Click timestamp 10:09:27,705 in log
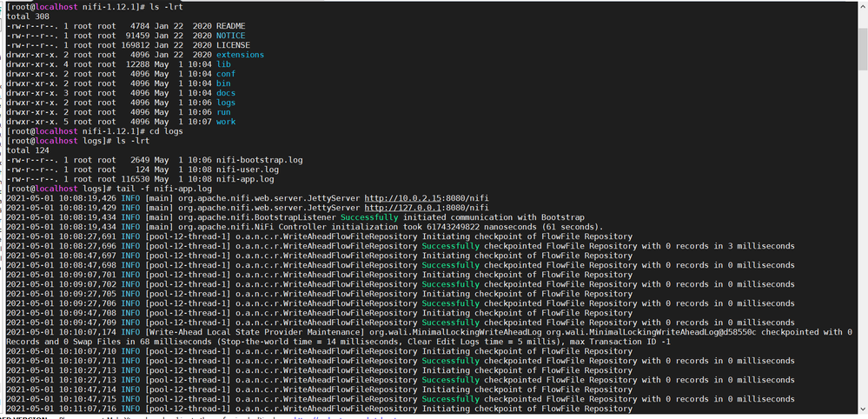The height and width of the screenshot is (419, 868). (88, 294)
